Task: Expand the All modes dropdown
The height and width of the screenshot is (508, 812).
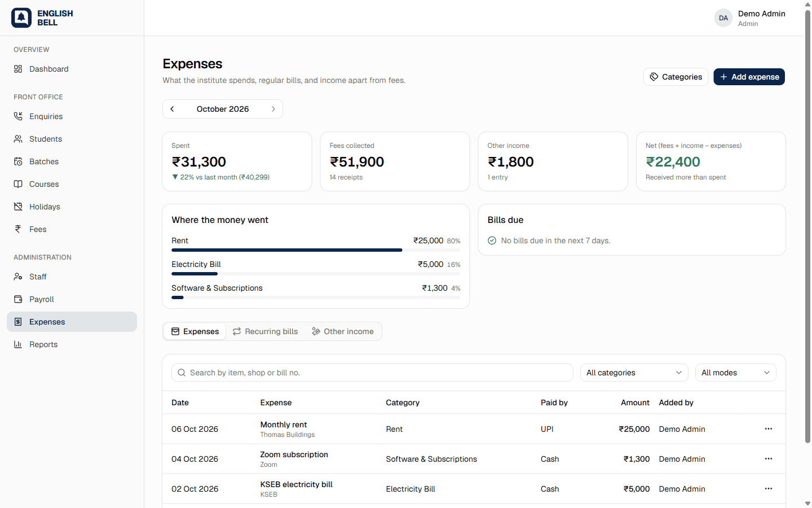Action: tap(736, 373)
